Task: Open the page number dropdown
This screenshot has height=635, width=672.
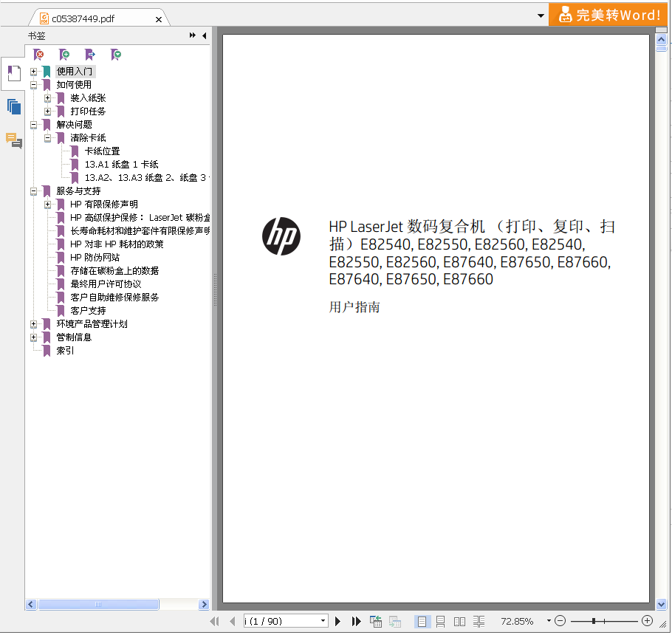Action: point(323,621)
